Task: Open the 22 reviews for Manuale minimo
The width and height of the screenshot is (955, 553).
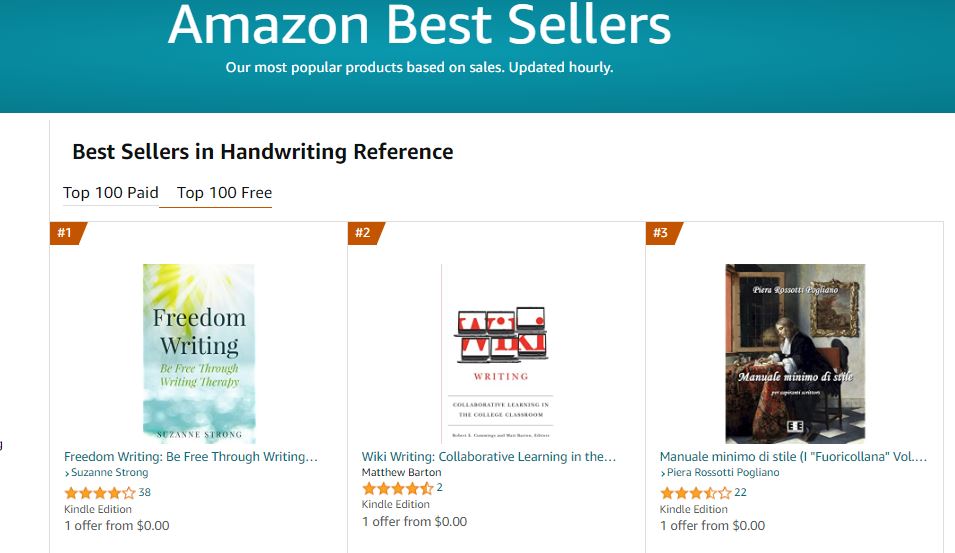Action: [x=740, y=492]
